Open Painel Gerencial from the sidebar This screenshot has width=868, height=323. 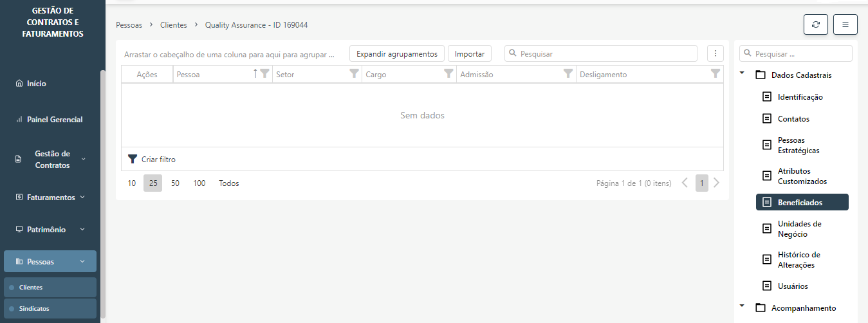[x=54, y=120]
